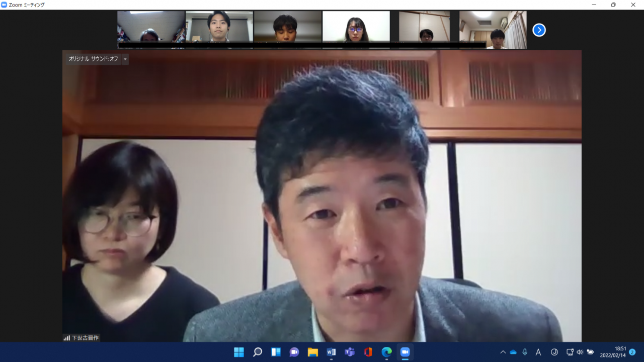Viewport: 644px width, 362px height.
Task: Open Zoom from the taskbar
Action: tap(405, 352)
